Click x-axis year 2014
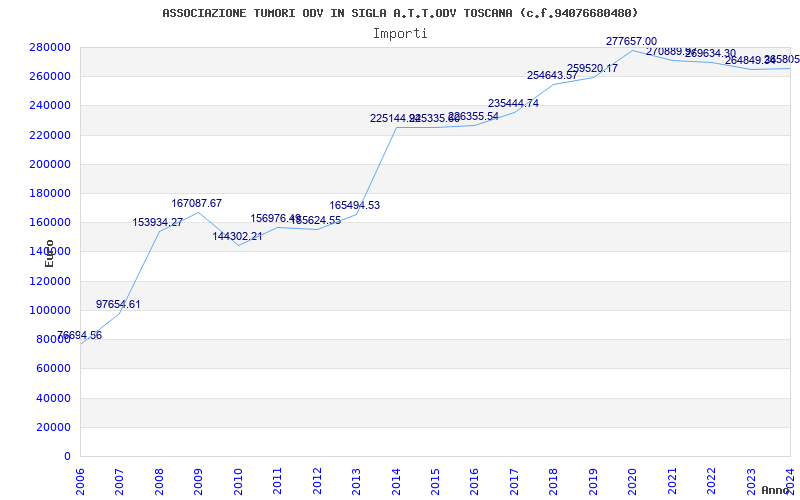This screenshot has height=500, width=800. [396, 482]
